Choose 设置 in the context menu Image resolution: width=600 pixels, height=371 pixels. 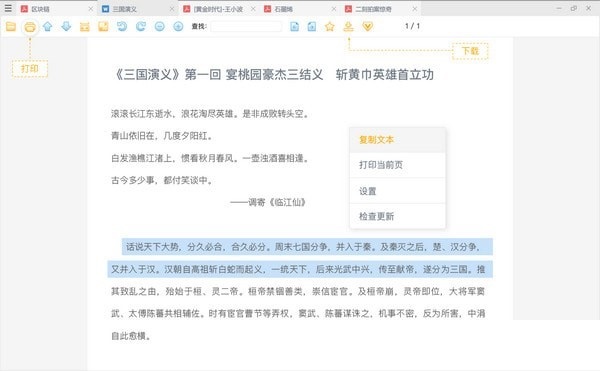point(398,191)
